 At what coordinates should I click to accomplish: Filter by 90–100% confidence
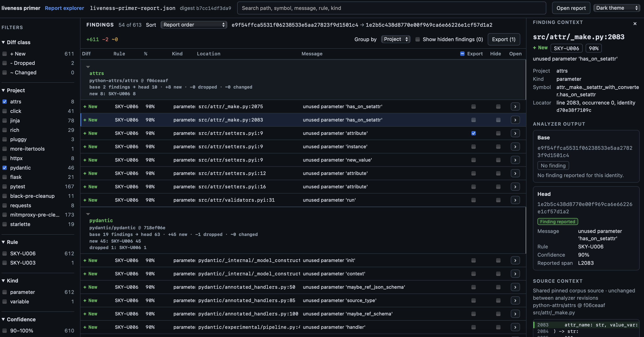point(5,331)
